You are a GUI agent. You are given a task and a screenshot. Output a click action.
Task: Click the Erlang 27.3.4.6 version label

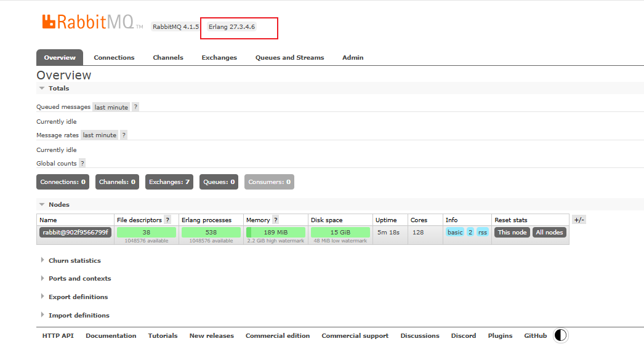pyautogui.click(x=231, y=26)
